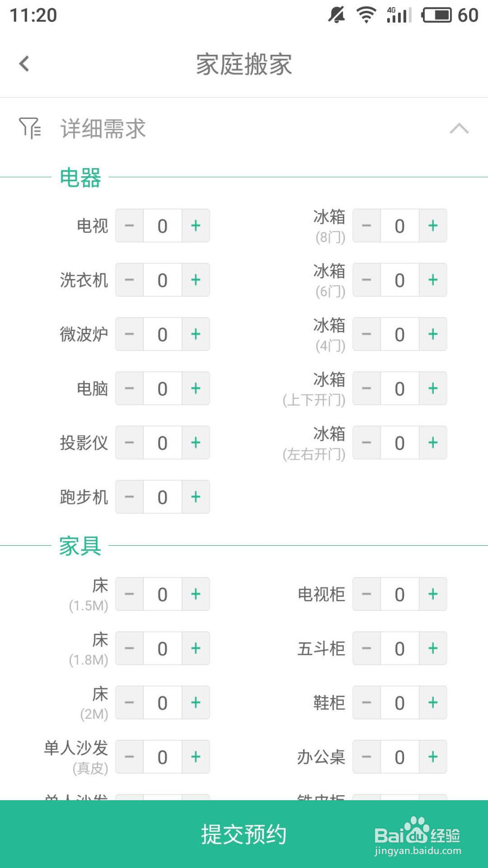Screen dimensions: 488x868
Task: Add one 微波炉 using plus
Action: pyautogui.click(x=196, y=334)
